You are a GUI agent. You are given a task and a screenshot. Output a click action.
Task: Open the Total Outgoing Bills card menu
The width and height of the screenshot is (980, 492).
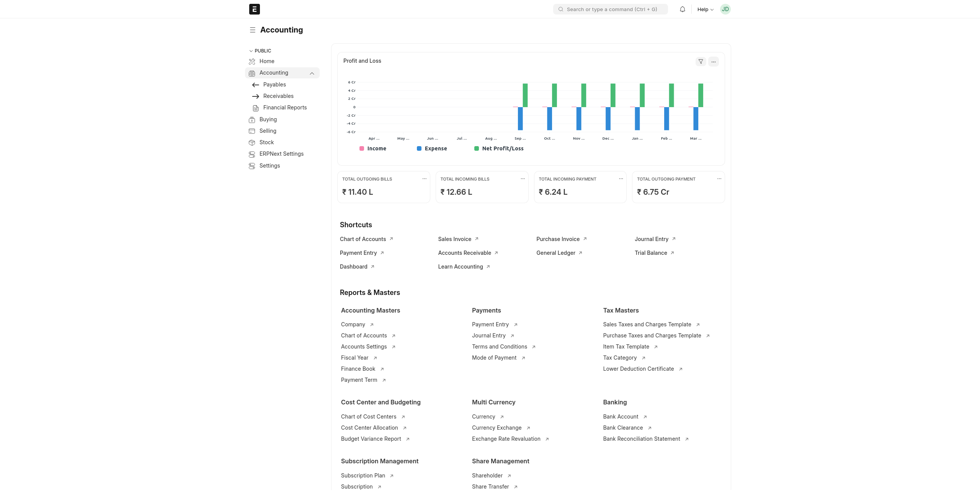tap(424, 179)
